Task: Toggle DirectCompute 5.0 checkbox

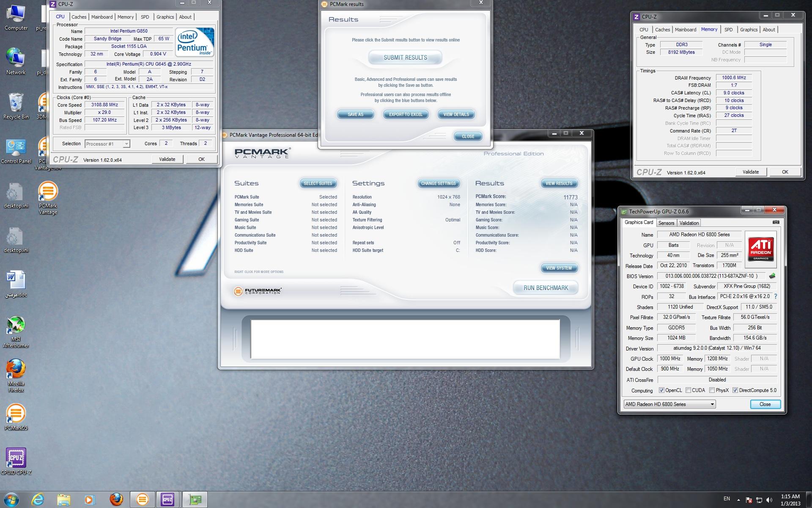Action: pos(735,390)
